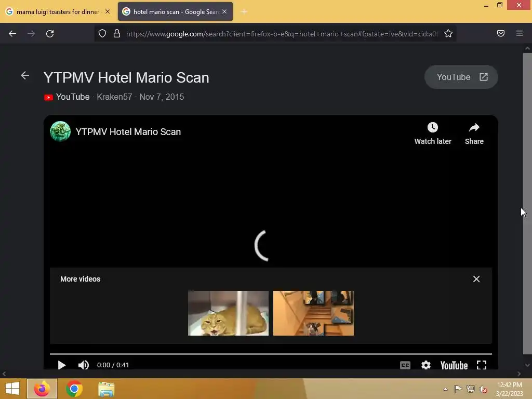Screen dimensions: 532x399
Task: Open the taskbar clock and date
Action: (x=509, y=389)
